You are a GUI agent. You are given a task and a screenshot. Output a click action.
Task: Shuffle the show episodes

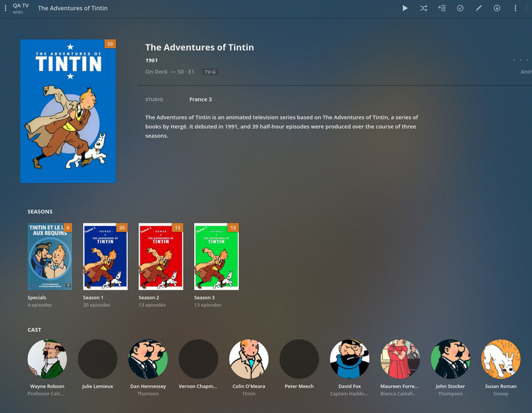423,8
